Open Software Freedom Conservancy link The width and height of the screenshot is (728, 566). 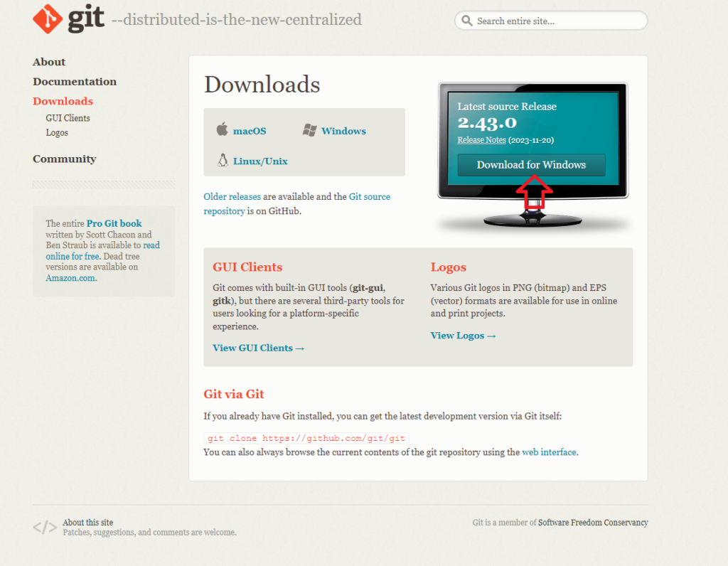click(593, 523)
